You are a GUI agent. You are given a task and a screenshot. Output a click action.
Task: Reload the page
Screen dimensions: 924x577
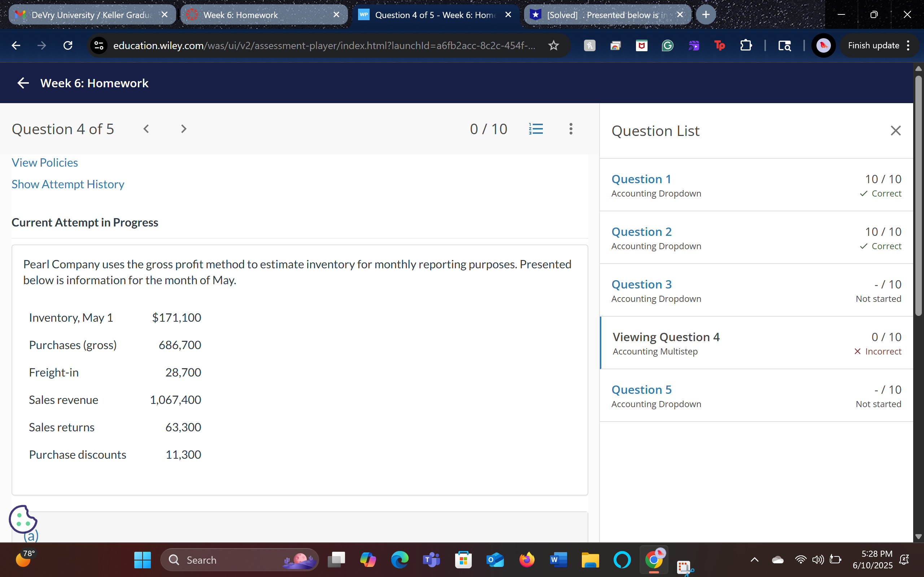(x=68, y=46)
